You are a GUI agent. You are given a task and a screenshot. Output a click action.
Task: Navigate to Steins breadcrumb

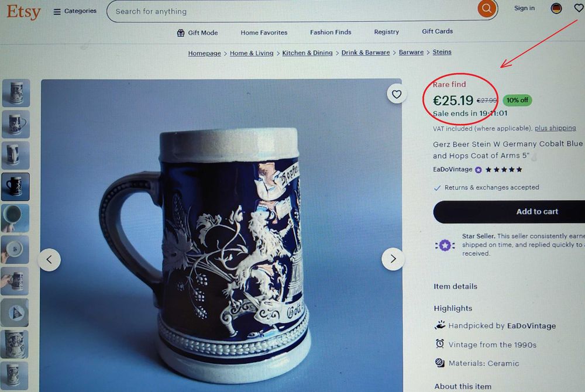[x=442, y=52]
